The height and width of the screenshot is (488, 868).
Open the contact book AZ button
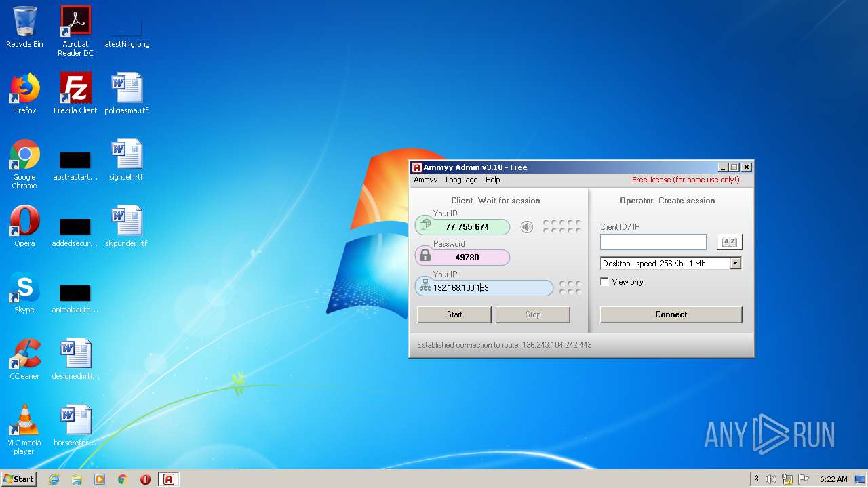point(729,242)
